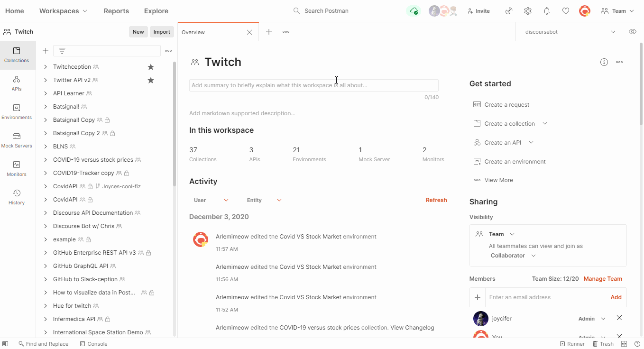Open the Collections sidebar panel
644x349 pixels.
click(x=17, y=55)
